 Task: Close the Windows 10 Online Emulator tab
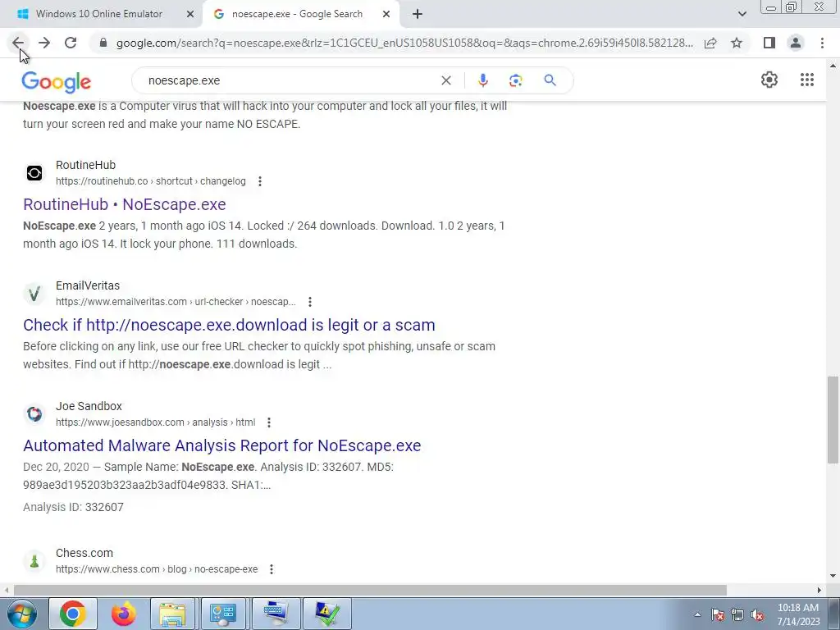click(x=189, y=14)
